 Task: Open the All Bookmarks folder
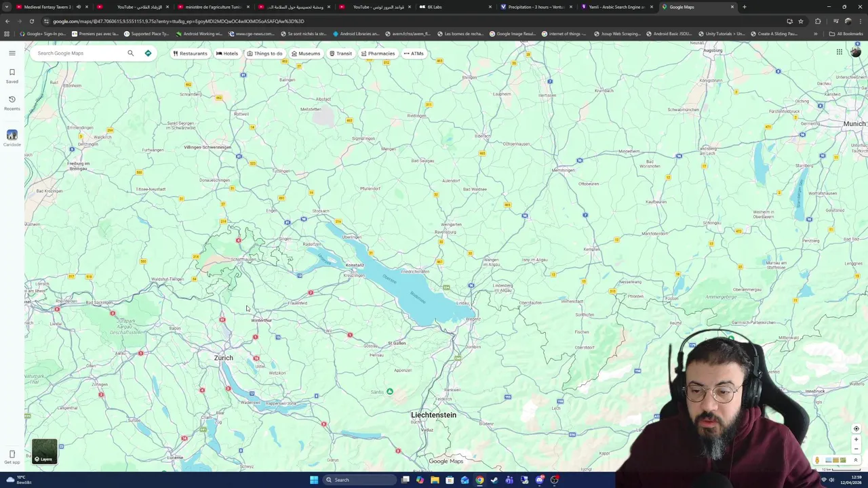pyautogui.click(x=846, y=34)
